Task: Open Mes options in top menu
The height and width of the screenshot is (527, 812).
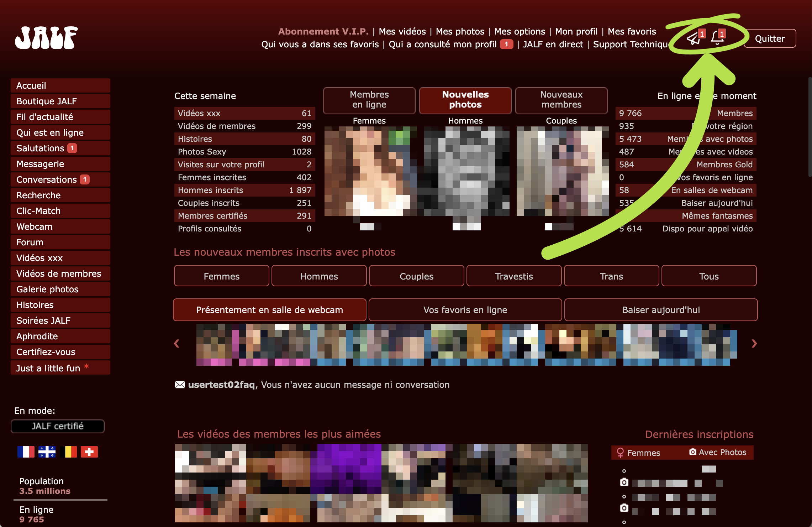Action: 520,31
